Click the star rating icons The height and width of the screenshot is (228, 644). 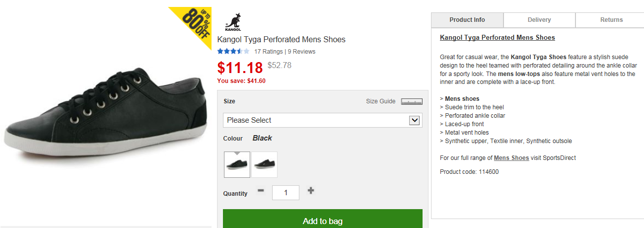pos(233,51)
